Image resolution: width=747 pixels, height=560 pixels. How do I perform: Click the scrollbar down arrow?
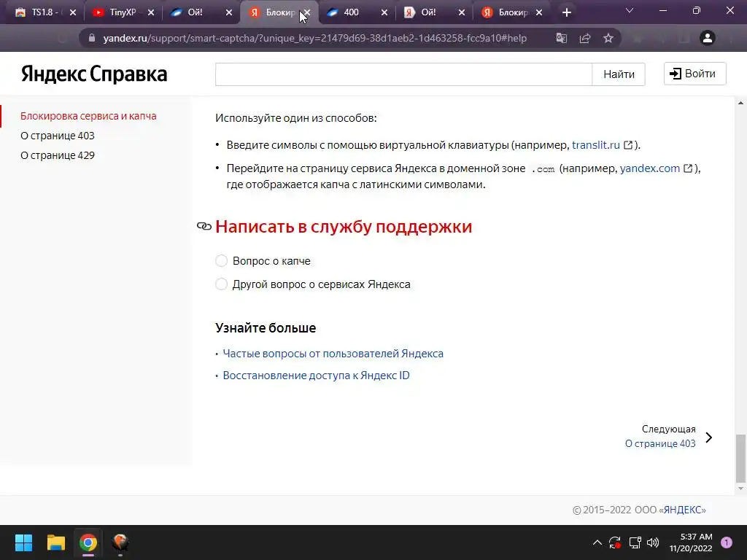click(x=740, y=489)
